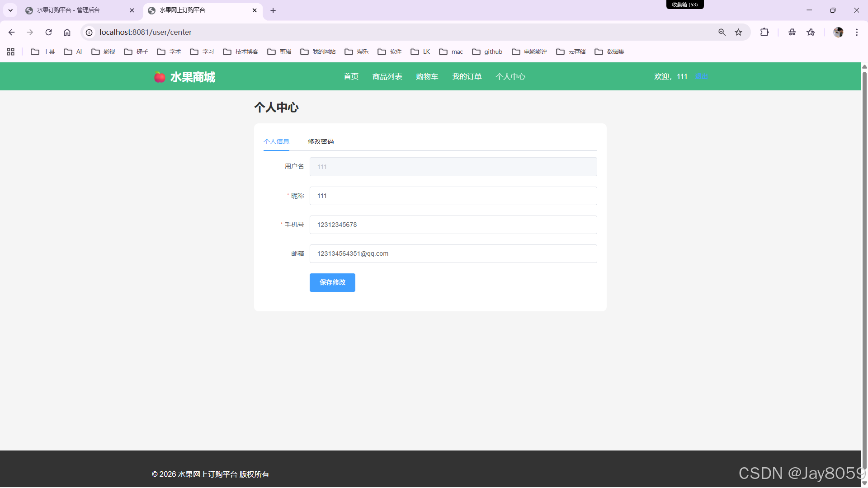
Task: Click the 邮箱 email input field
Action: (x=453, y=253)
